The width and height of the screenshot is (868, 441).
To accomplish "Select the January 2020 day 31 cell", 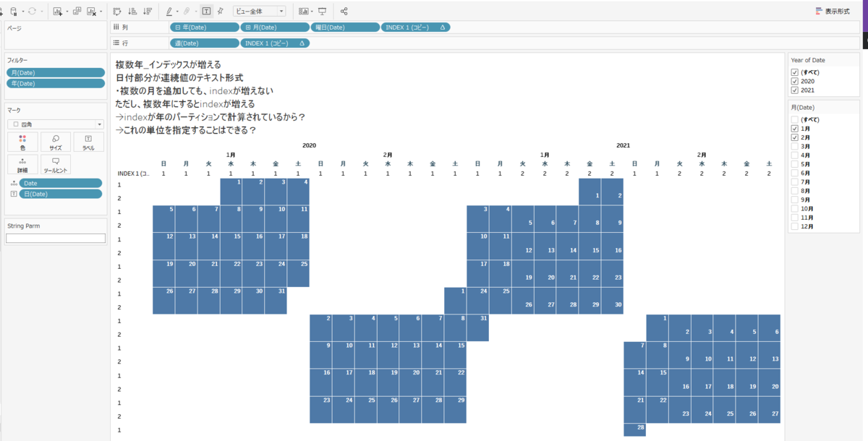I will (x=276, y=300).
